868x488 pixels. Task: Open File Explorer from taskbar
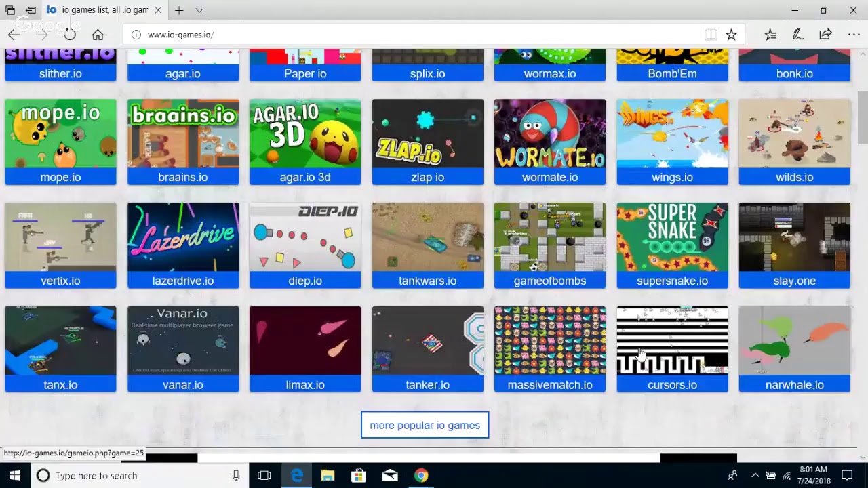[328, 475]
